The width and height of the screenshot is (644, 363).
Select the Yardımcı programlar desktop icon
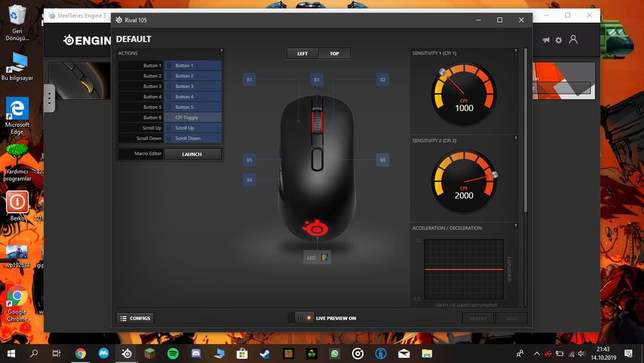(x=17, y=163)
